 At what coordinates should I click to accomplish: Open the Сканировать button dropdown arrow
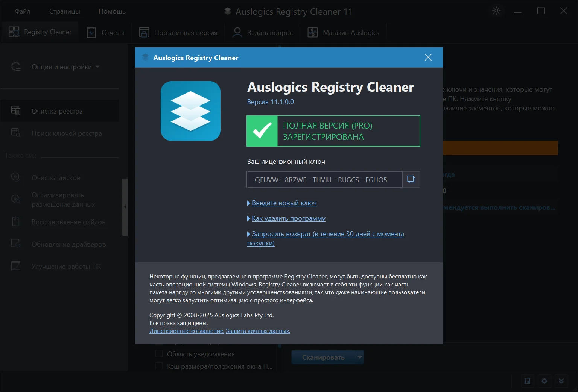[360, 357]
